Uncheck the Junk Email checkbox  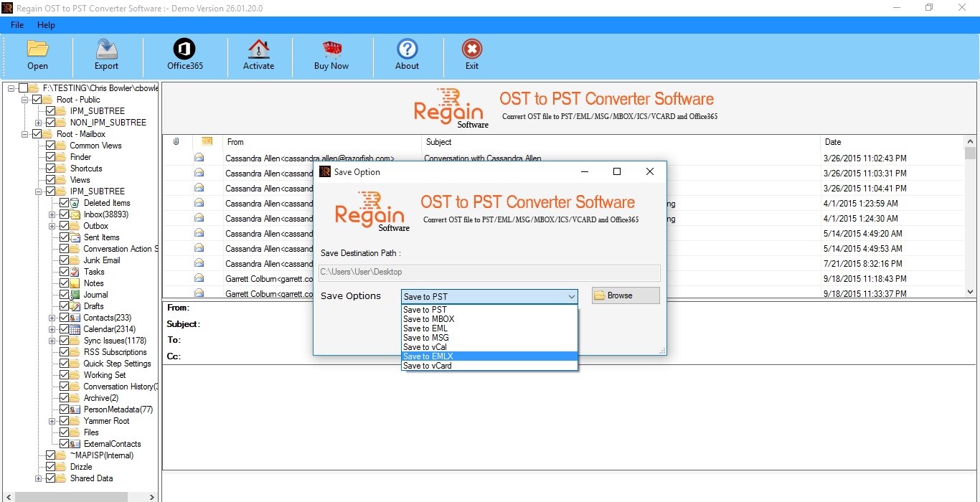pos(64,260)
